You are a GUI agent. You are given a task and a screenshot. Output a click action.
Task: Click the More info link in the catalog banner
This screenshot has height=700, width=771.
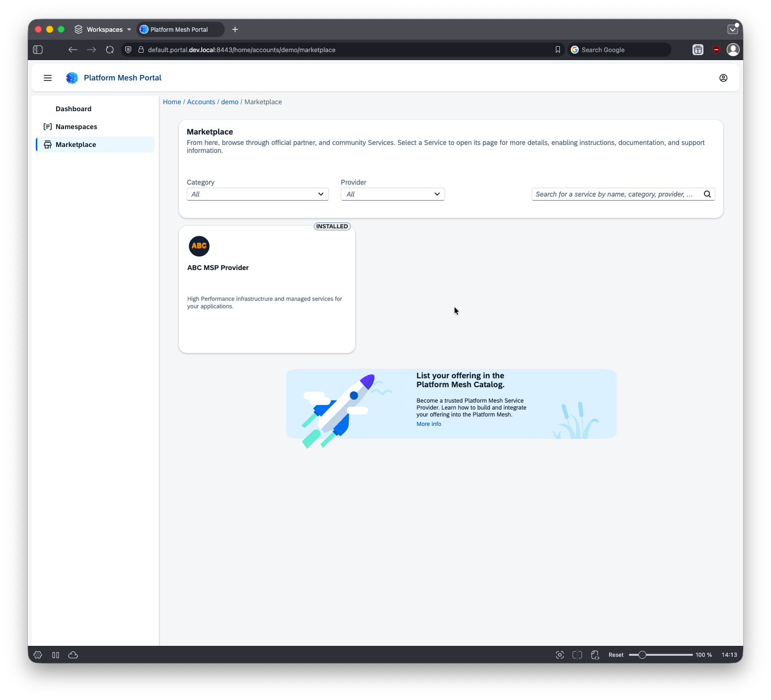429,424
